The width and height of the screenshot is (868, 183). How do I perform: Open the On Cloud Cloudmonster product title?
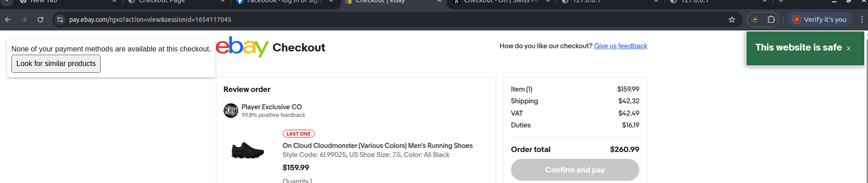pyautogui.click(x=378, y=146)
